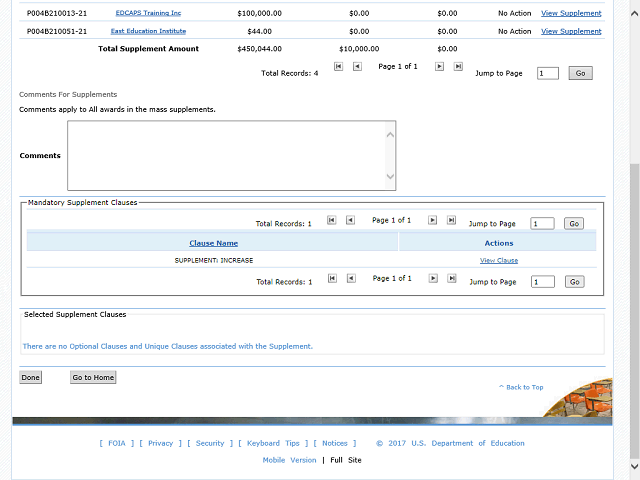This screenshot has width=640, height=480.
Task: Click previous page icon below the View Clause row
Action: [350, 279]
